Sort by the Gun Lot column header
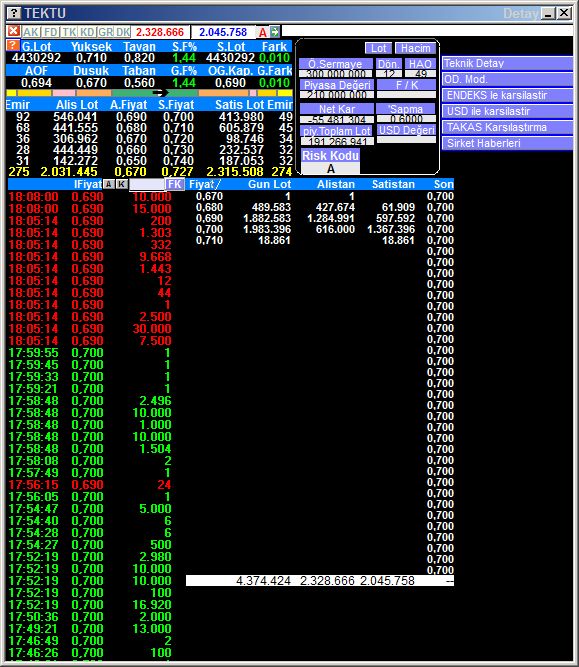This screenshot has width=579, height=667. pos(269,184)
